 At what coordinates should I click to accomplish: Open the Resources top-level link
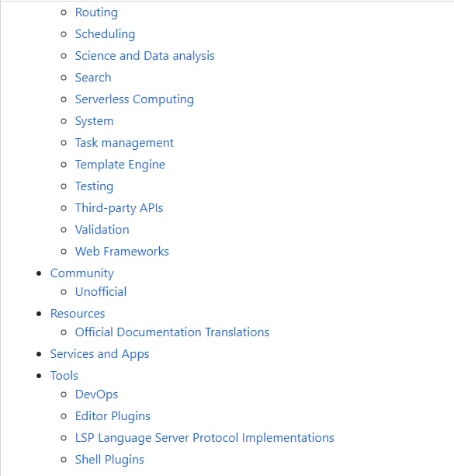click(78, 314)
